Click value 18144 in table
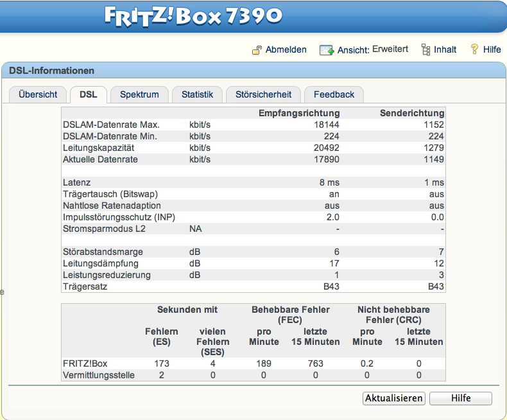The height and width of the screenshot is (420, 507). coord(327,125)
